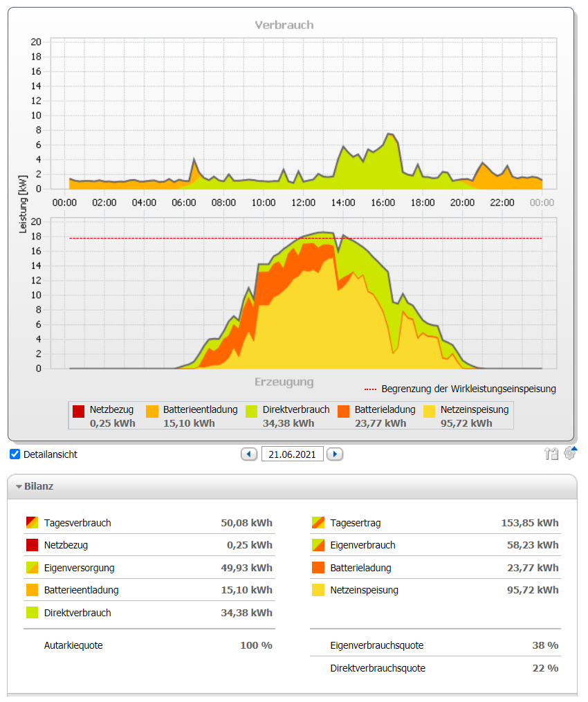Image resolution: width=588 pixels, height=702 pixels.
Task: Click the Bilanz panel header title
Action: 39,486
